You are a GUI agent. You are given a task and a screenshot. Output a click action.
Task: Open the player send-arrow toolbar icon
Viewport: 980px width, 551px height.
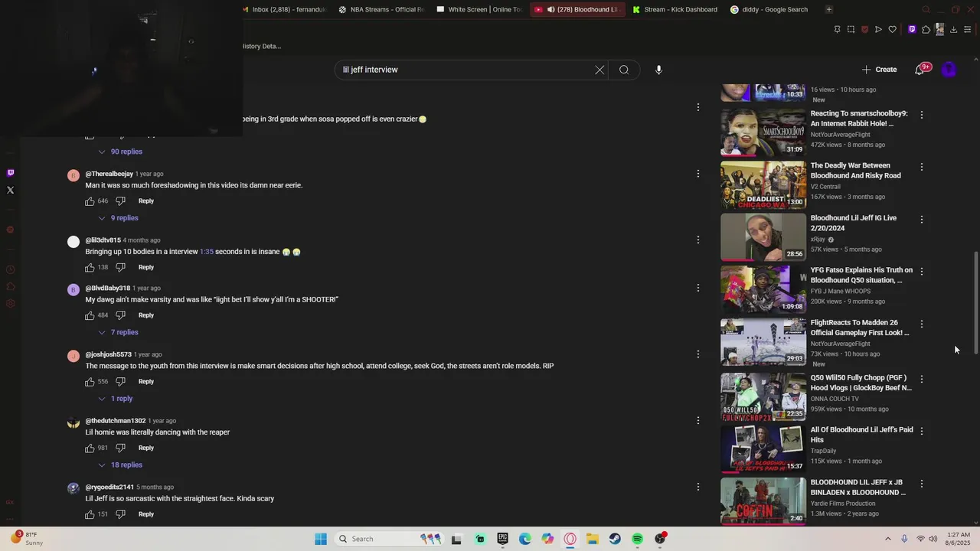click(x=878, y=30)
